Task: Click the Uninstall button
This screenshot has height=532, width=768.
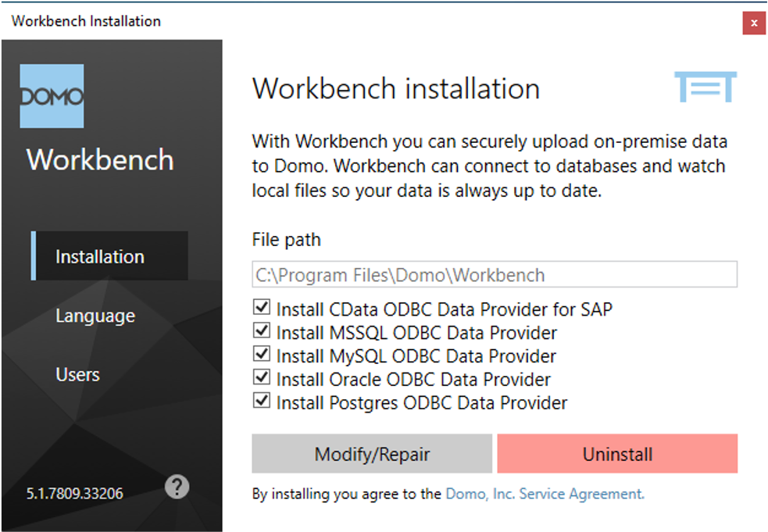Action: tap(617, 454)
